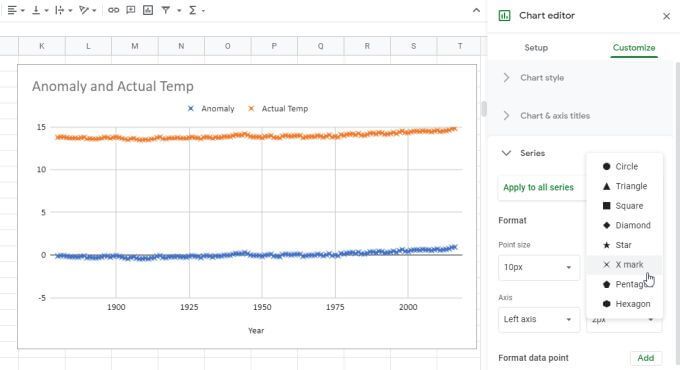
Task: Click the spreadsheet vertical scrollbar thumb
Action: (484, 108)
